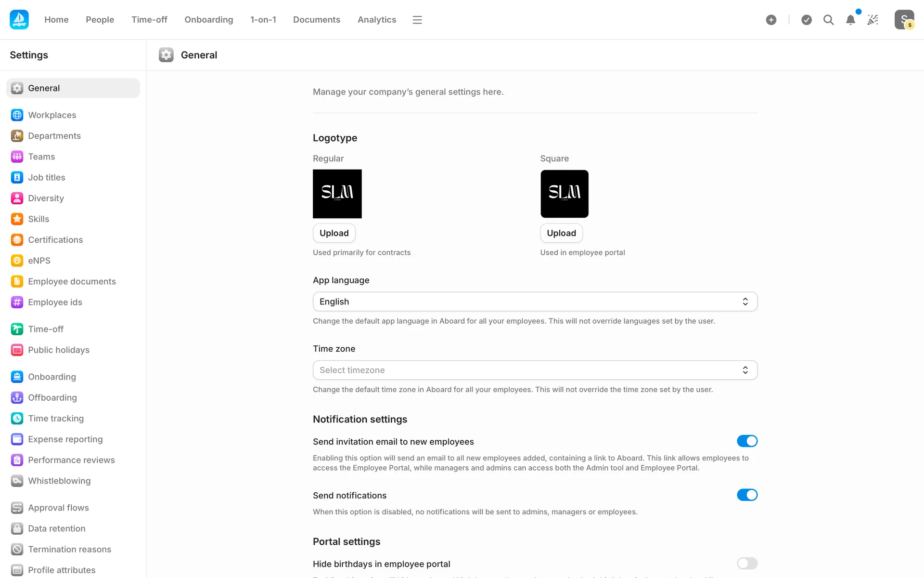
Task: Open the Analytics tab
Action: 377,20
